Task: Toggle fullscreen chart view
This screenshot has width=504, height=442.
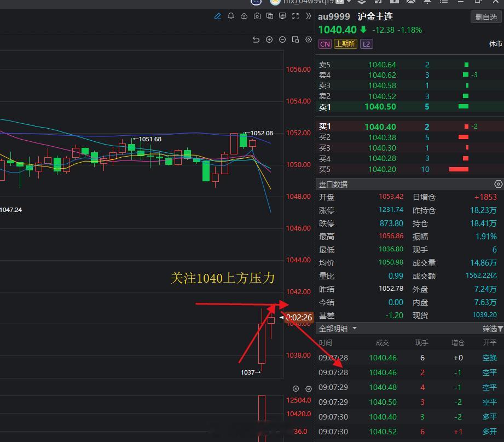Action: pos(295,16)
